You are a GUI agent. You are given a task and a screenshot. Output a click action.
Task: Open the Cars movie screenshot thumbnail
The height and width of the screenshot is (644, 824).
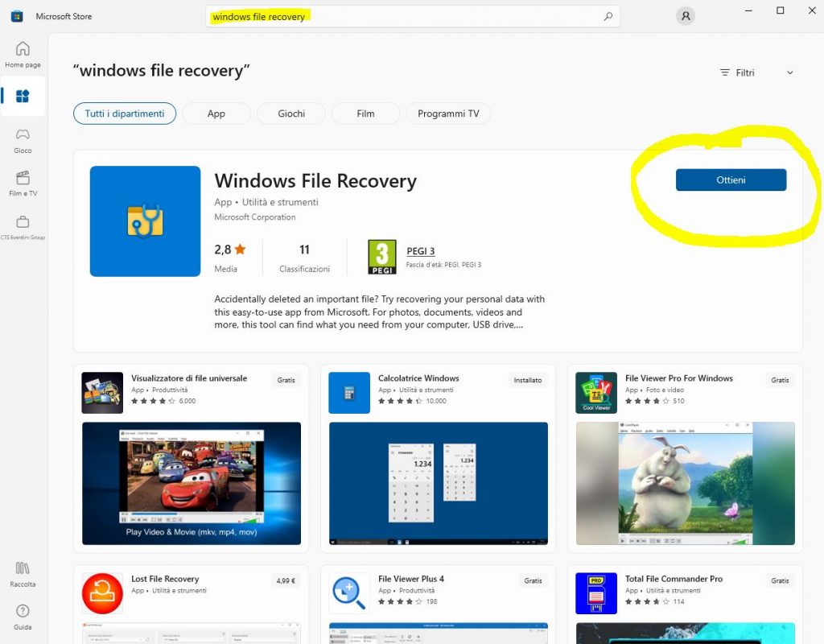tap(192, 483)
